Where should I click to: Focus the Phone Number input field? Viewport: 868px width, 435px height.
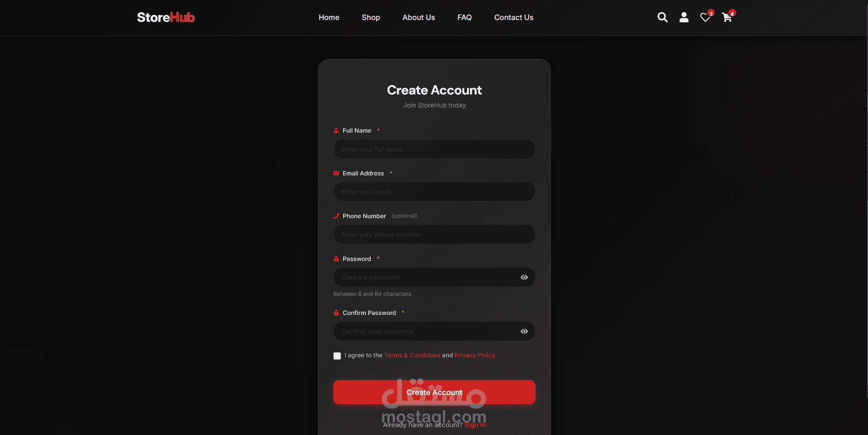tap(434, 234)
